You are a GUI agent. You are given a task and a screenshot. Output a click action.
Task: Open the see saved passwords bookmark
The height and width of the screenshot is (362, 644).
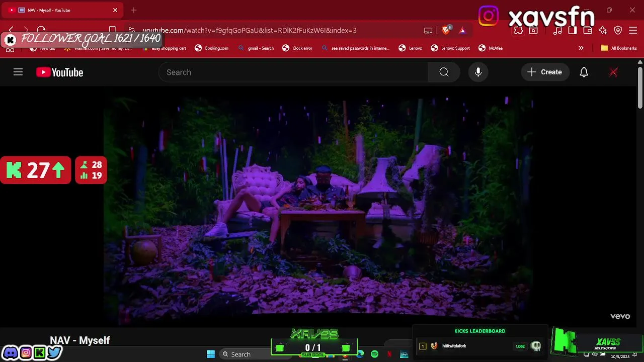point(355,48)
